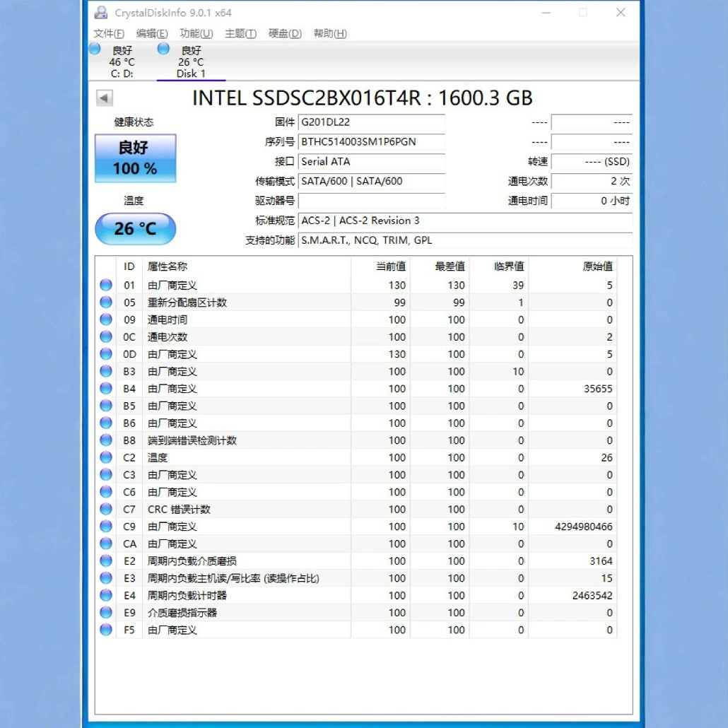Click the blue status orb for attribute C9
Screen dimensions: 728x728
pyautogui.click(x=106, y=526)
